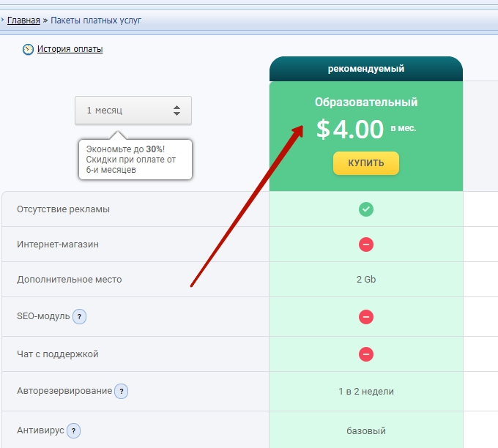Screen dimensions: 498x448
Task: Click red minus icon in Чат с поддержкой row
Action: tap(366, 354)
